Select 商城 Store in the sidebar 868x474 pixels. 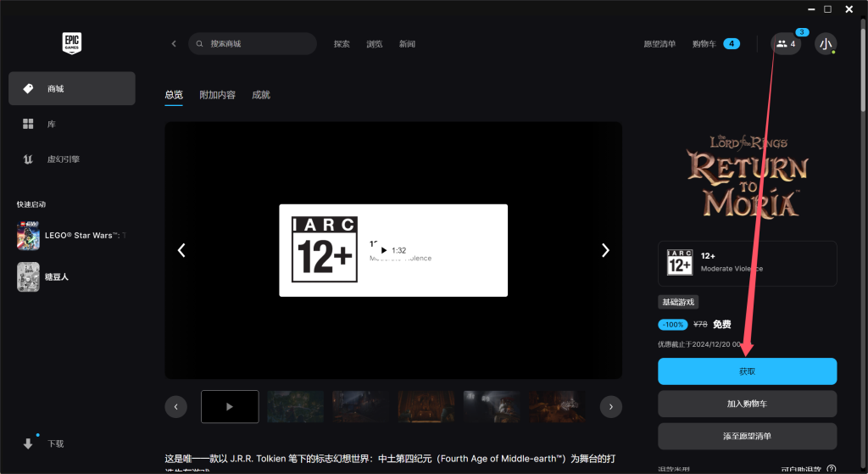tap(72, 88)
